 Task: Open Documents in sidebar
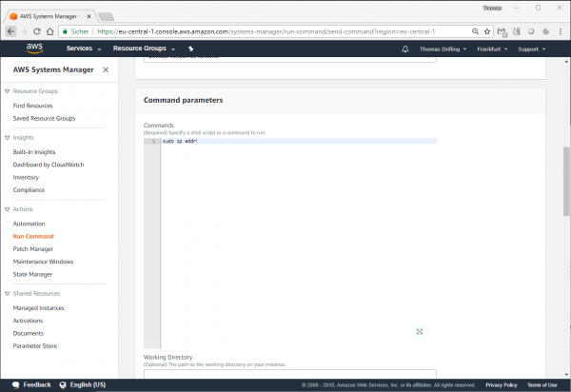28,333
